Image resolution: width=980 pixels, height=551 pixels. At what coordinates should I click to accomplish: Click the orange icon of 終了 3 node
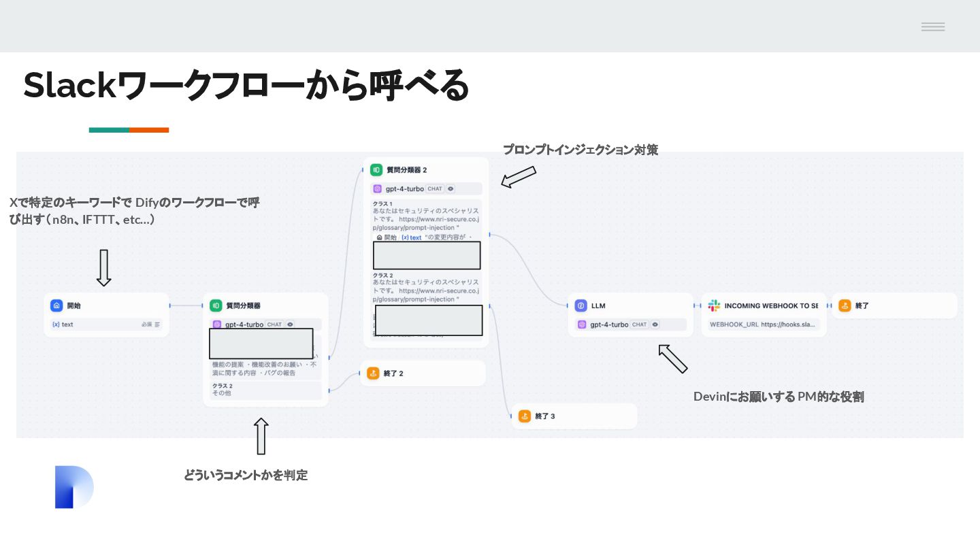pyautogui.click(x=525, y=416)
